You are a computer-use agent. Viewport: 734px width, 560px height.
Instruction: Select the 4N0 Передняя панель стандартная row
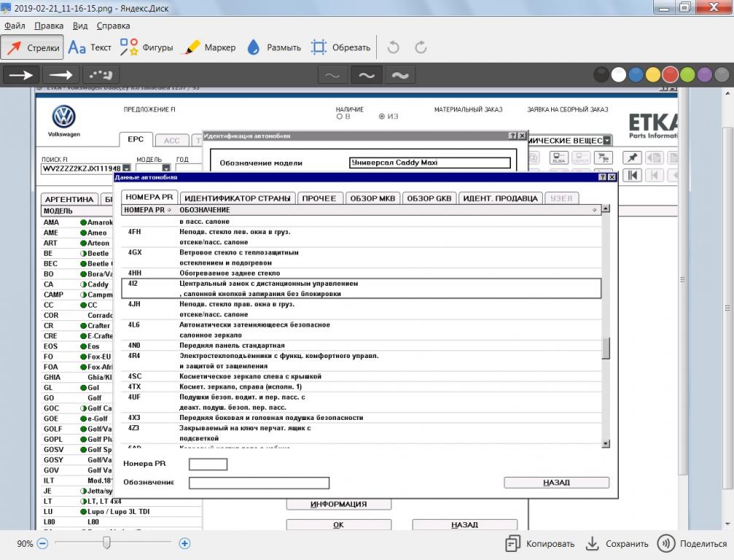(x=362, y=346)
